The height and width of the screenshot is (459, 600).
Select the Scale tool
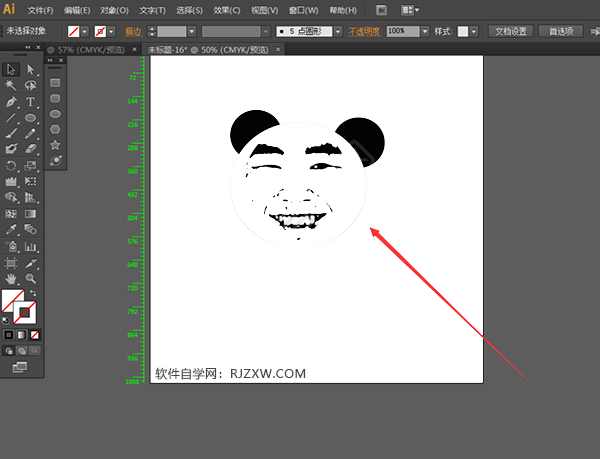pos(30,166)
